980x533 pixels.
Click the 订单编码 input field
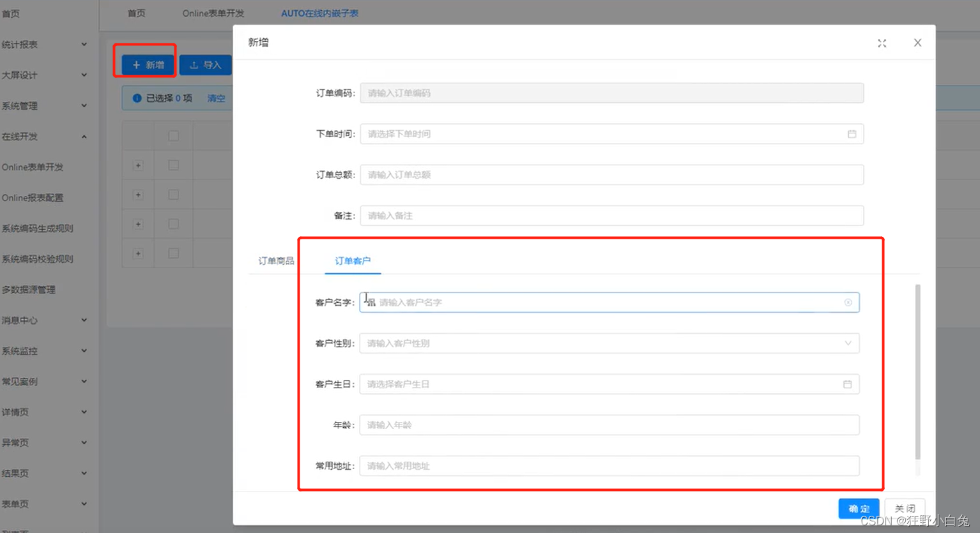click(x=612, y=93)
